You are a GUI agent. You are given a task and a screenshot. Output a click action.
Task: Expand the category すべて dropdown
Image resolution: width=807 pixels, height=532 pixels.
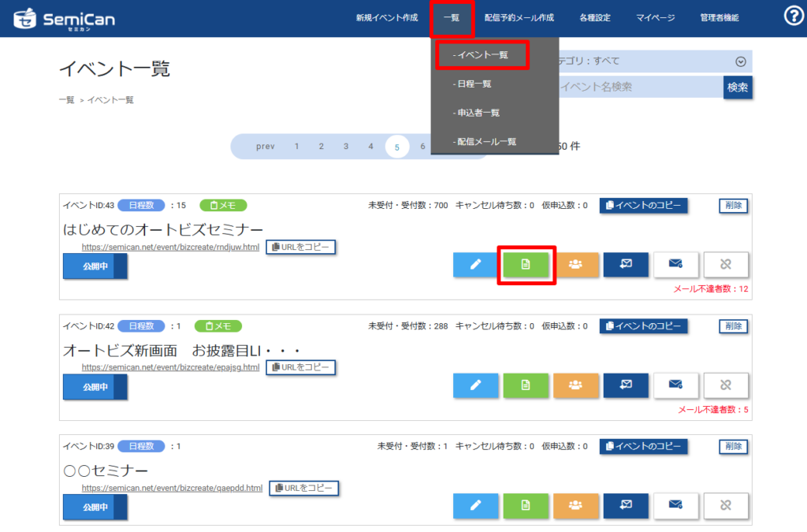click(655, 61)
